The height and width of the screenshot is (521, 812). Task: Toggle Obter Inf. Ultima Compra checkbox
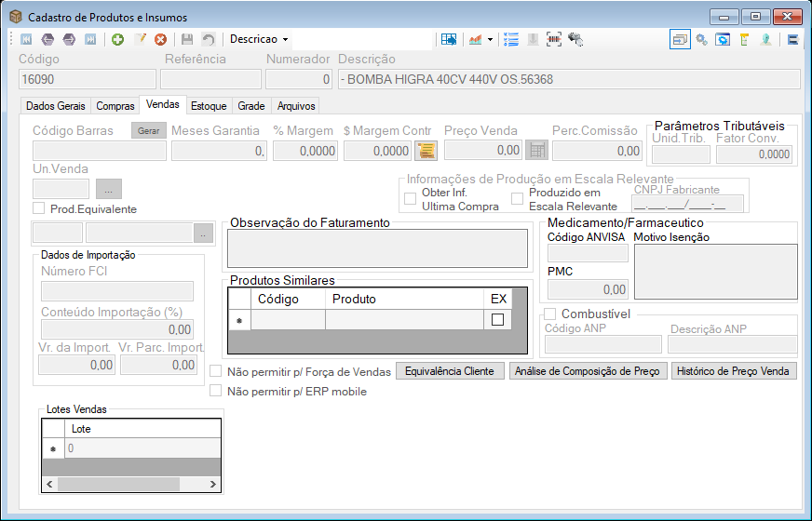point(410,199)
